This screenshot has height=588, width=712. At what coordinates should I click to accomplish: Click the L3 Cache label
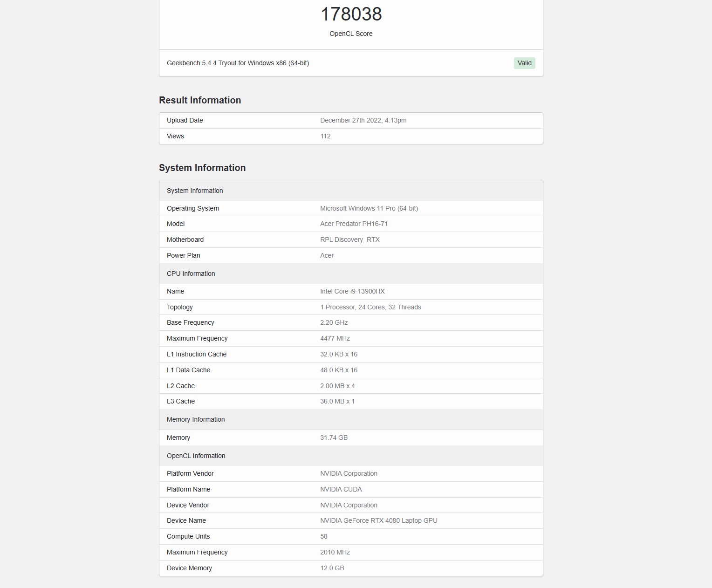(181, 401)
